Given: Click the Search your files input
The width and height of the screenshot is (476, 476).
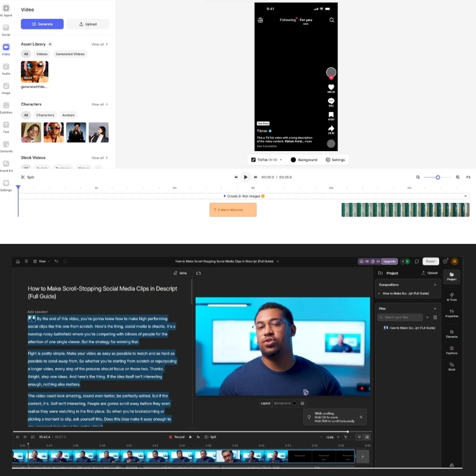Looking at the screenshot, I should 400,317.
